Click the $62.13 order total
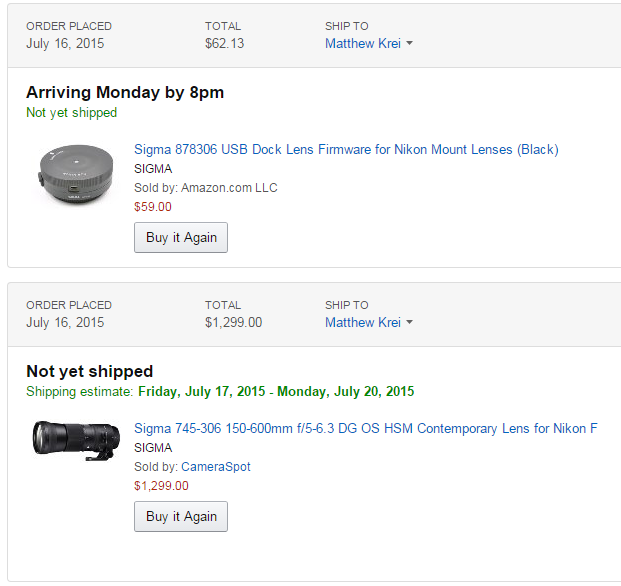The width and height of the screenshot is (621, 586). tap(224, 44)
